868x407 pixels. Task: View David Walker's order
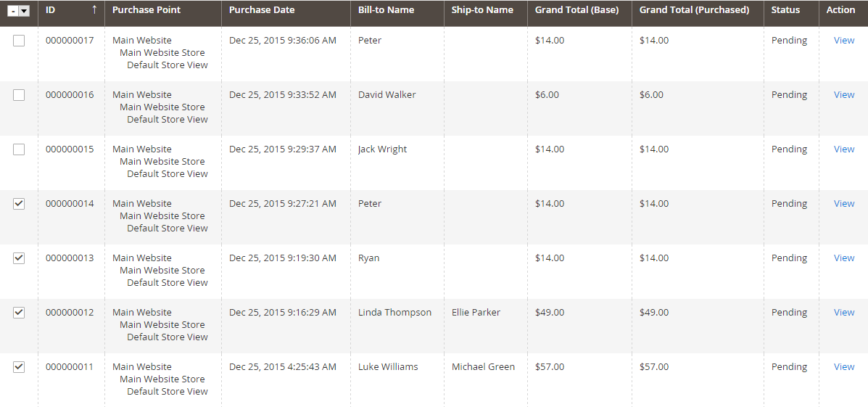pos(844,95)
